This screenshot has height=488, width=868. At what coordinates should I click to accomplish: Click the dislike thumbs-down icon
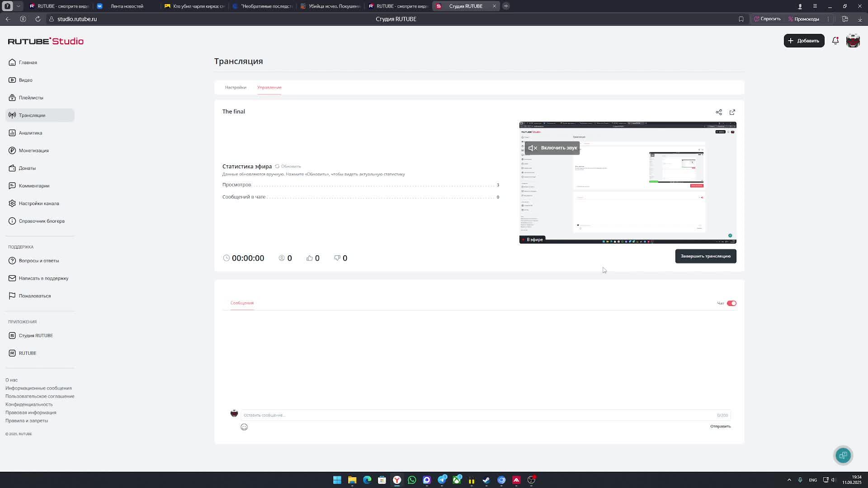point(337,258)
